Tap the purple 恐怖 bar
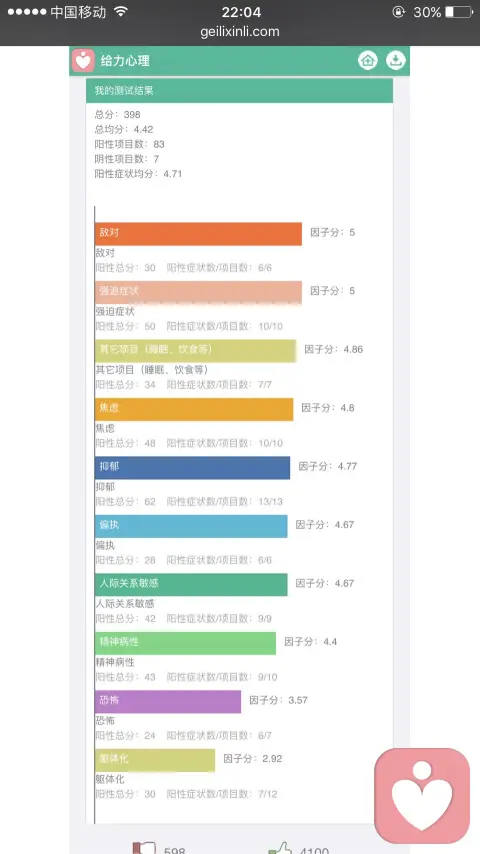This screenshot has width=480, height=854. 168,702
